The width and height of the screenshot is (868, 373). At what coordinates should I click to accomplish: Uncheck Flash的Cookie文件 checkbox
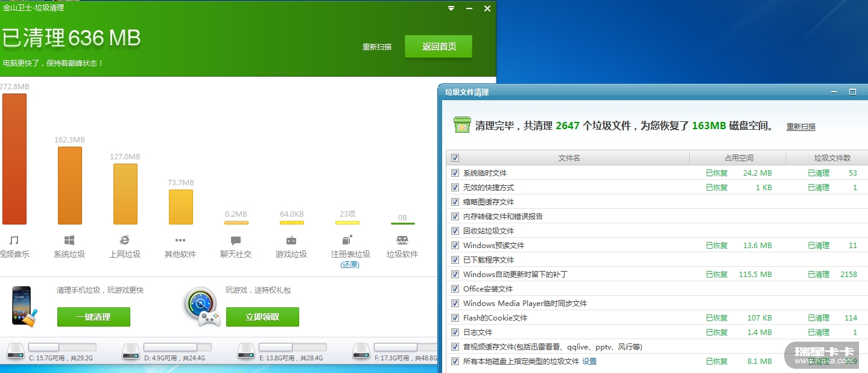coord(455,317)
